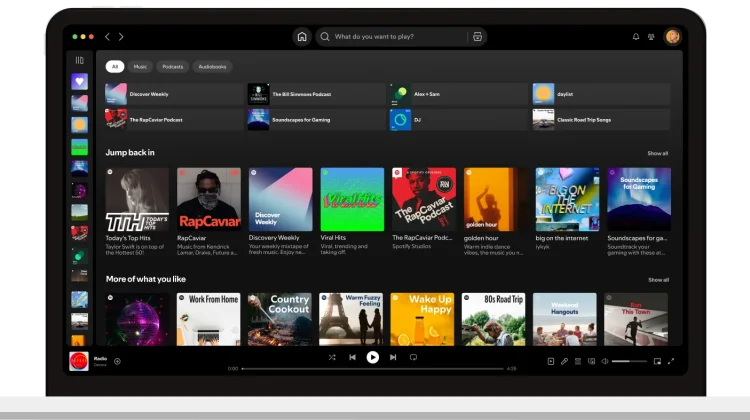Select the Podcasts filter chip
The height and width of the screenshot is (420, 750).
click(x=173, y=66)
